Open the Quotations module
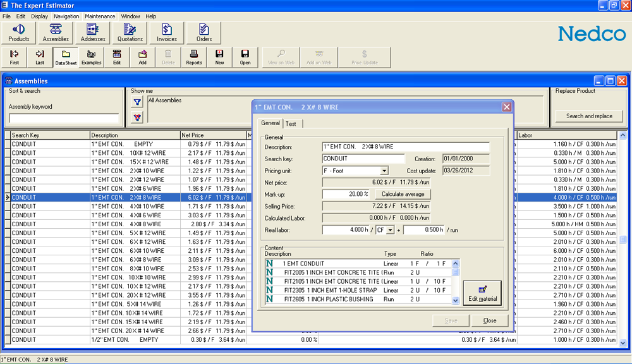The height and width of the screenshot is (364, 632). [130, 33]
